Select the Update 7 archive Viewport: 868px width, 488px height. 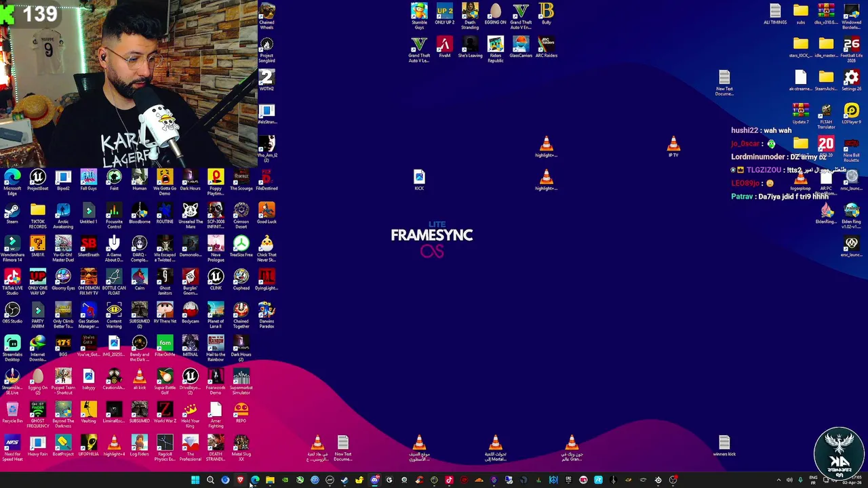click(x=801, y=113)
